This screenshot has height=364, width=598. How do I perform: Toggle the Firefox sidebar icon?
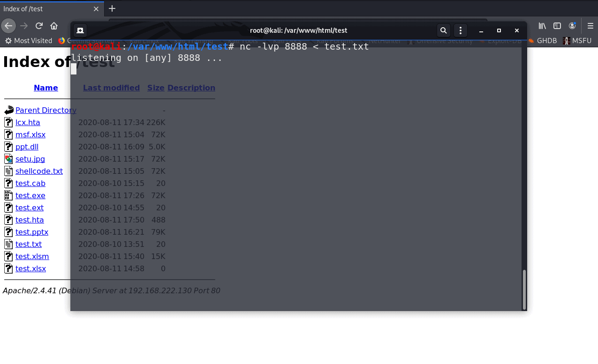[557, 26]
